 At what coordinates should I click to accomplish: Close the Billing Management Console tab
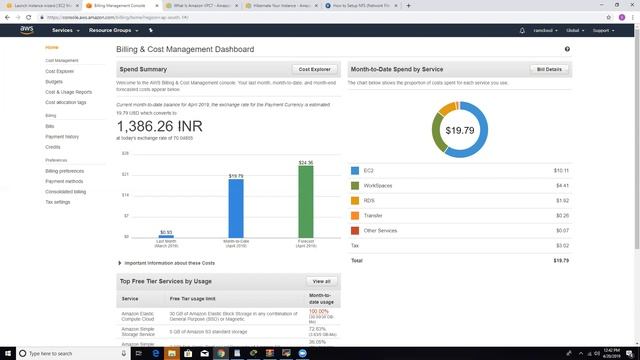pyautogui.click(x=157, y=6)
